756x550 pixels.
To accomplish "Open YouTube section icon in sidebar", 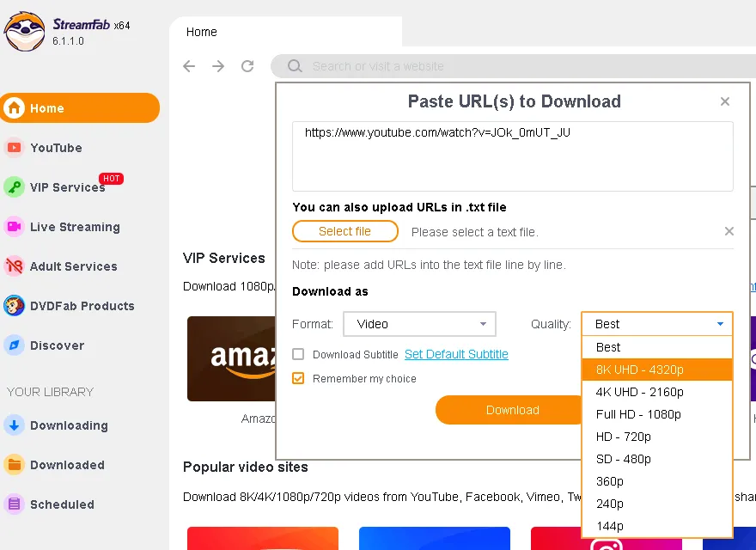I will 14,148.
